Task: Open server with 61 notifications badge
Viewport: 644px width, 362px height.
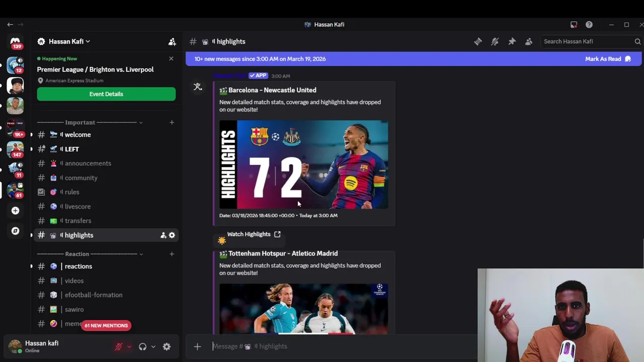Action: pyautogui.click(x=15, y=190)
